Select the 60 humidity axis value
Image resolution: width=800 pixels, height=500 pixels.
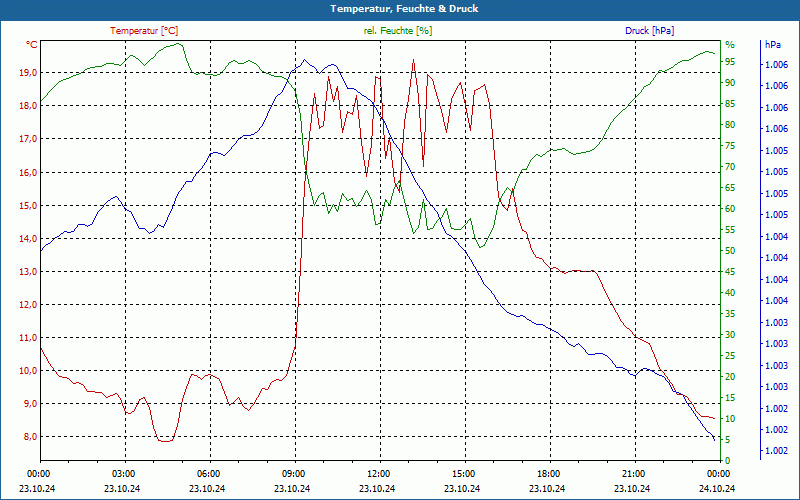coord(730,209)
